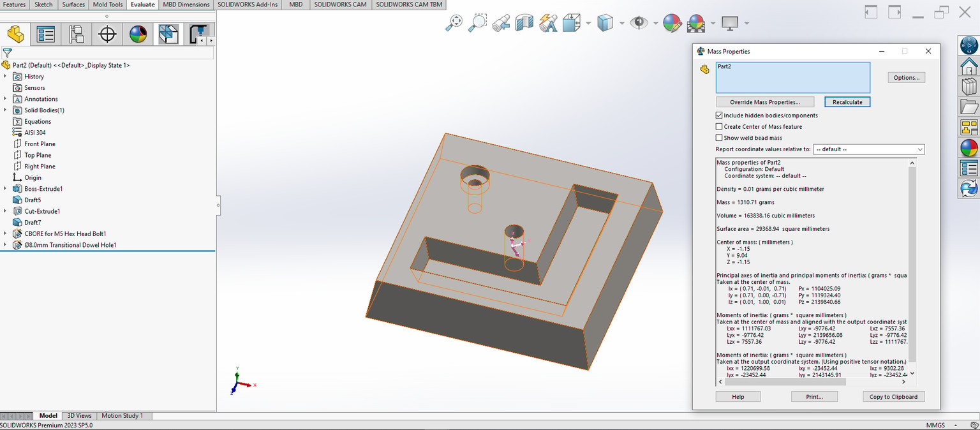
Task: Expand CBORE for M5 Hex Head Bolt1
Action: click(5, 234)
